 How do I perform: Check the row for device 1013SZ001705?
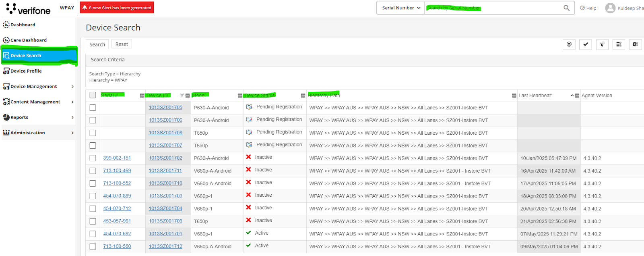pos(93,108)
